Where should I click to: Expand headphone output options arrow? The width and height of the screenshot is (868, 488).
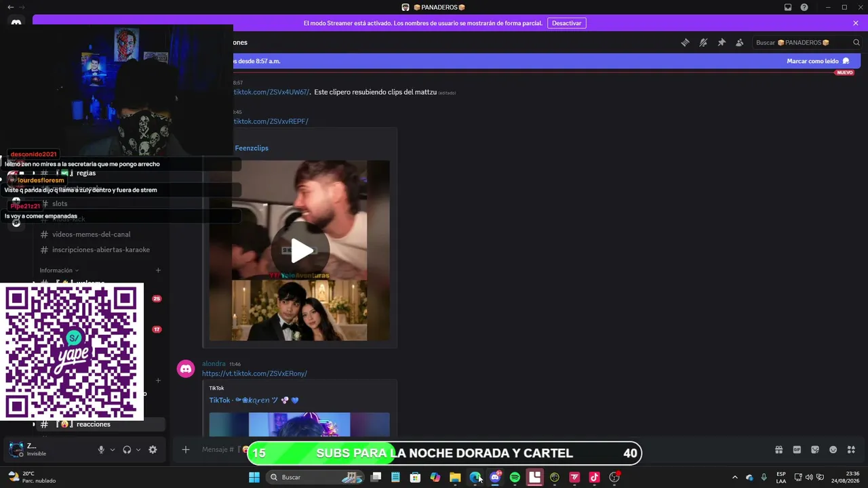coord(138,449)
